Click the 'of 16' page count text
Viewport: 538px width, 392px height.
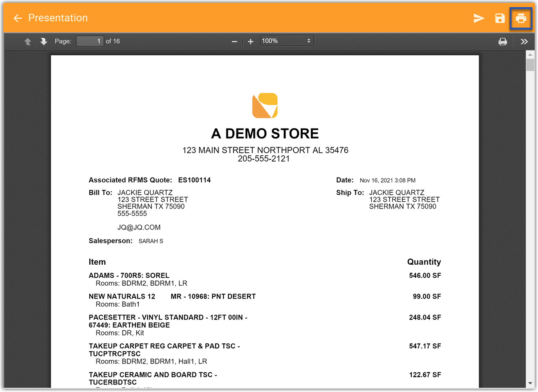(x=113, y=41)
